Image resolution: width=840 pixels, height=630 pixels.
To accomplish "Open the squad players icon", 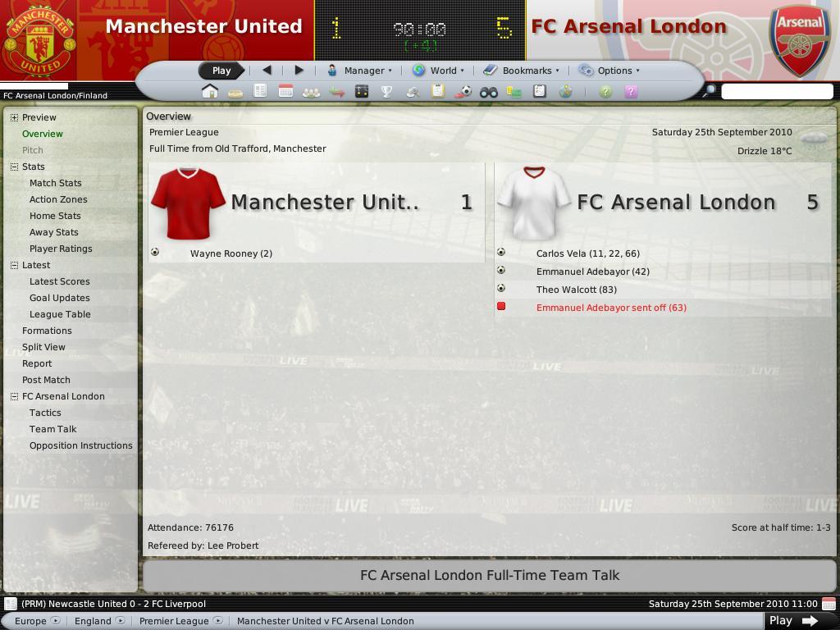I will pyautogui.click(x=311, y=92).
